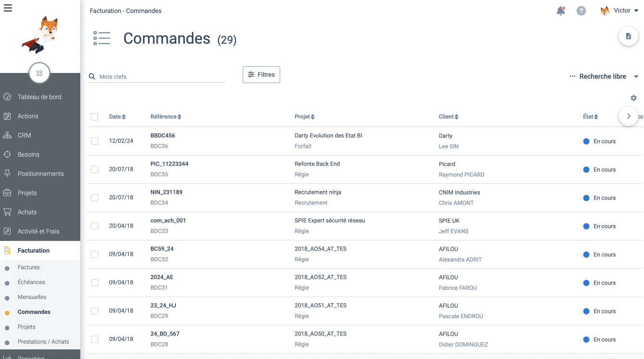Open the Recherche libre dropdown arrow

pos(636,77)
